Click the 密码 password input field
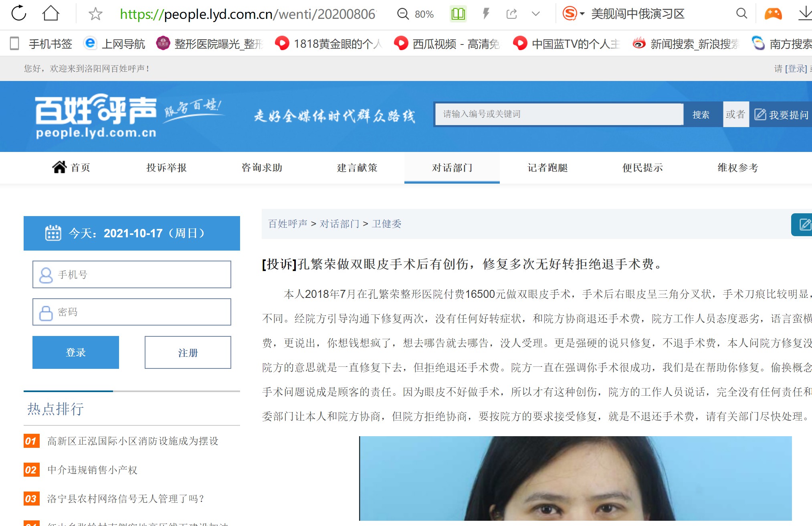The width and height of the screenshot is (812, 526). 132,312
